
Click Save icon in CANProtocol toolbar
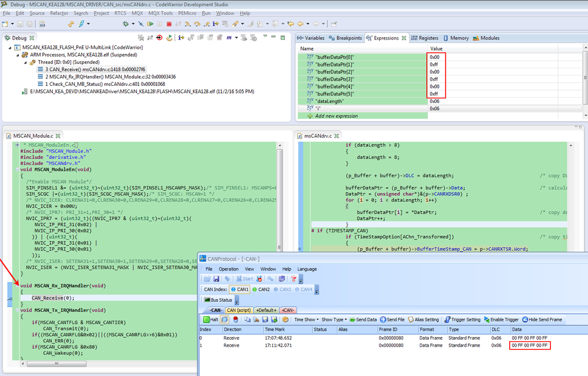[215, 278]
